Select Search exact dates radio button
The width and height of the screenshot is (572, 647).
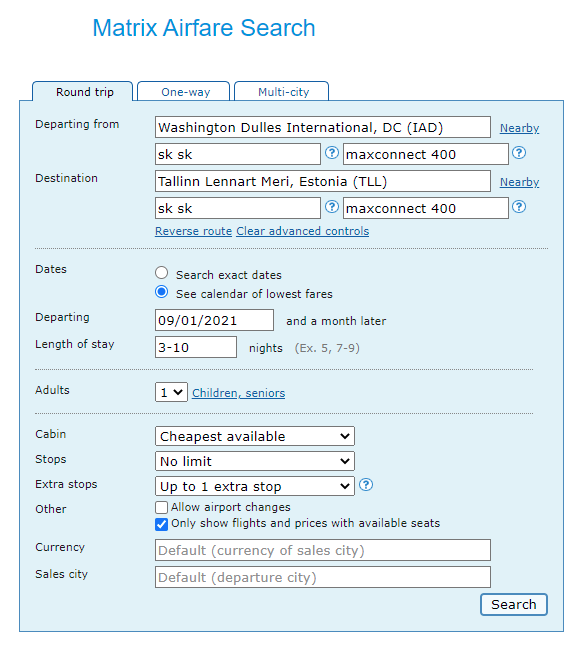point(161,273)
